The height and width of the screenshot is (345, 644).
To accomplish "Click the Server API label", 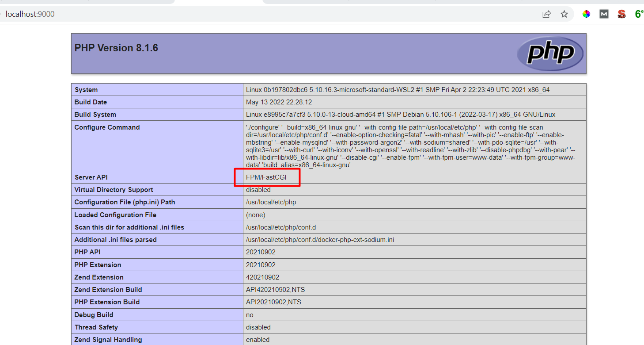I will (91, 177).
